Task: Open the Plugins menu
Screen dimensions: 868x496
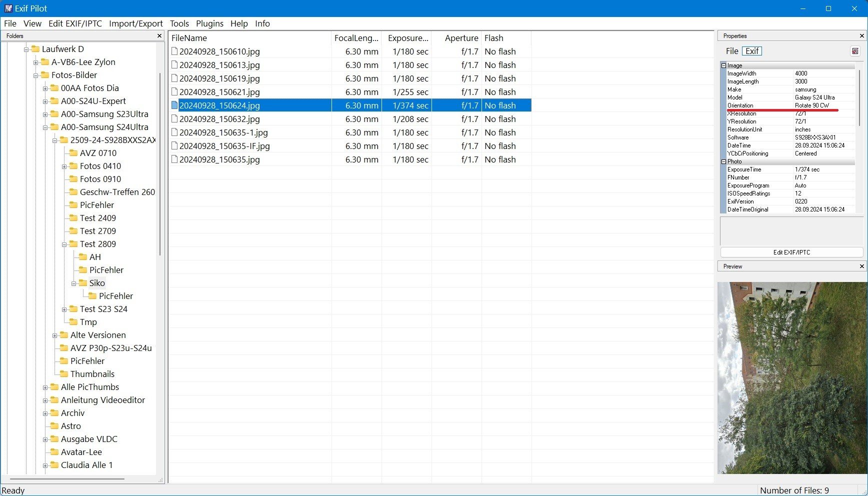Action: 209,23
